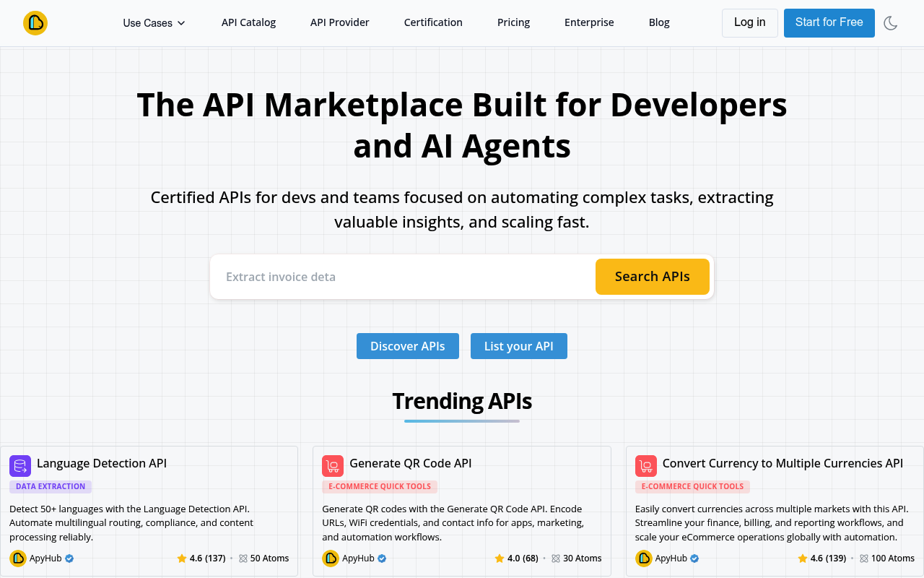The height and width of the screenshot is (578, 924).
Task: Click star rating 4.6 (139)
Action: point(821,558)
